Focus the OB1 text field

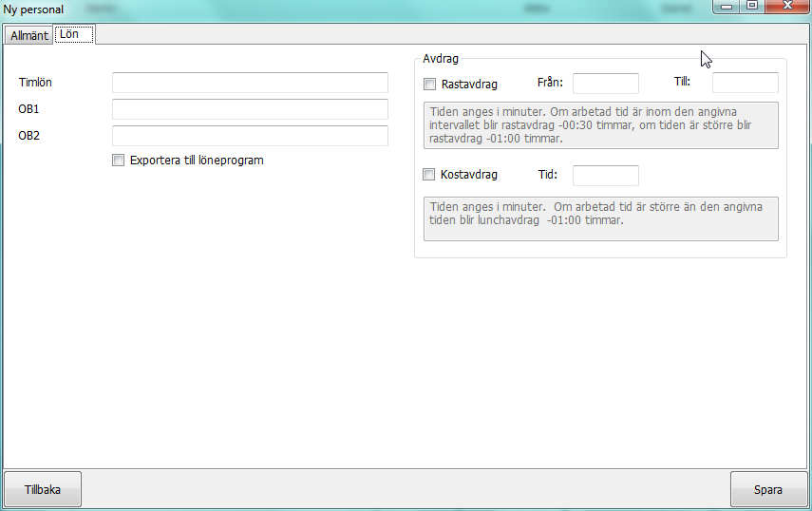250,109
